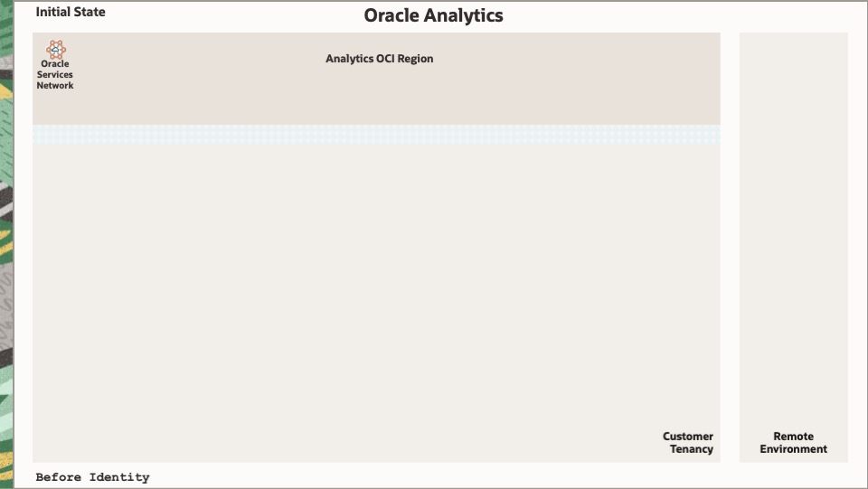Click the word "Services" under the hexagon icon

point(55,75)
